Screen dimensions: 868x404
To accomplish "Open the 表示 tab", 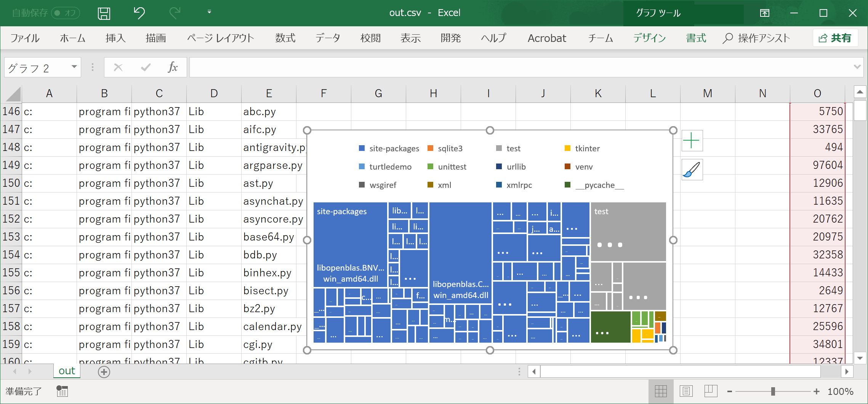I will click(x=410, y=38).
